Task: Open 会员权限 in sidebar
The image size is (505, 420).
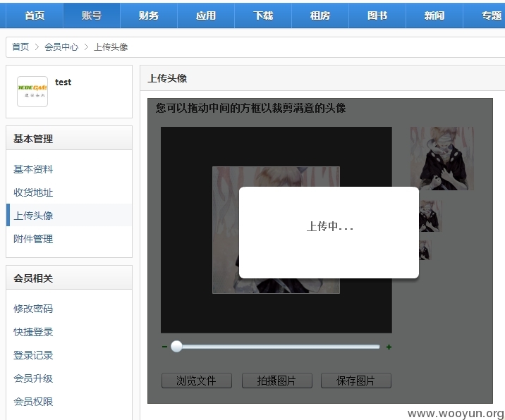Action: point(33,402)
